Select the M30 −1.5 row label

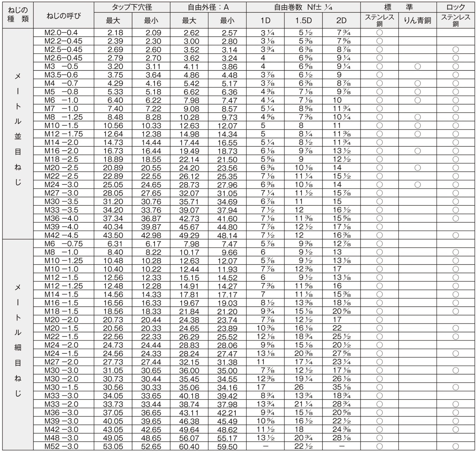click(61, 387)
